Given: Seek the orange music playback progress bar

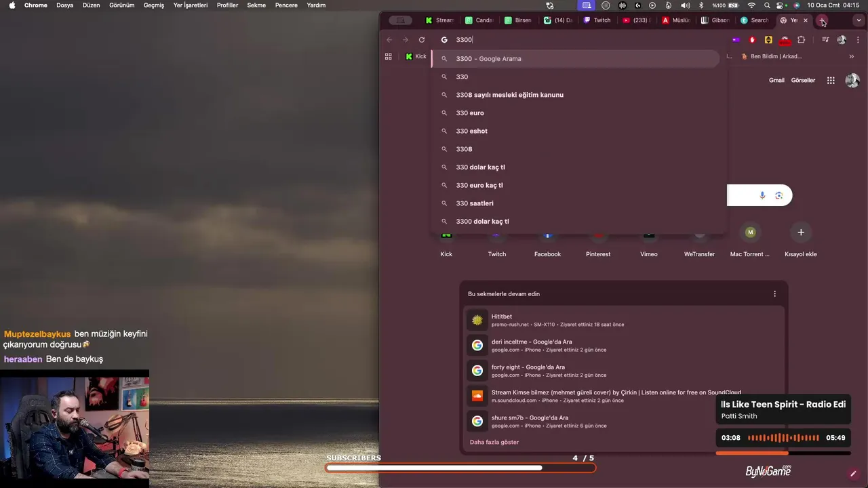Looking at the screenshot, I should tap(783, 453).
